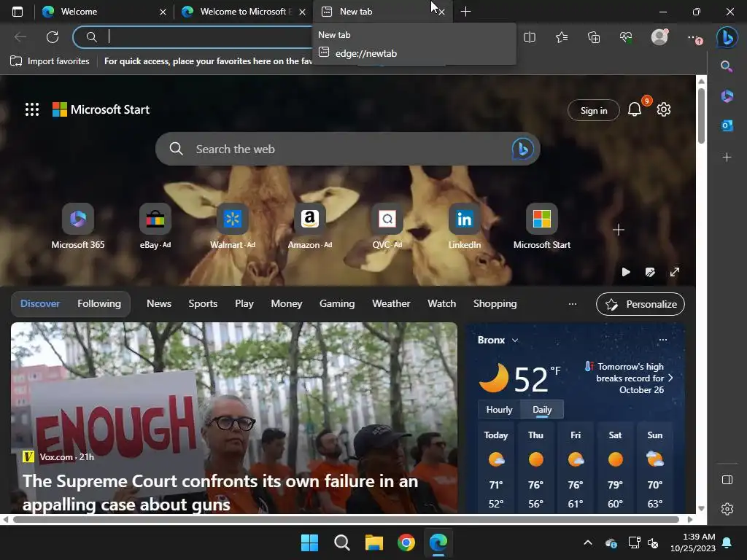Add a new quick link site
Screen dimensions: 747x560
[619, 230]
